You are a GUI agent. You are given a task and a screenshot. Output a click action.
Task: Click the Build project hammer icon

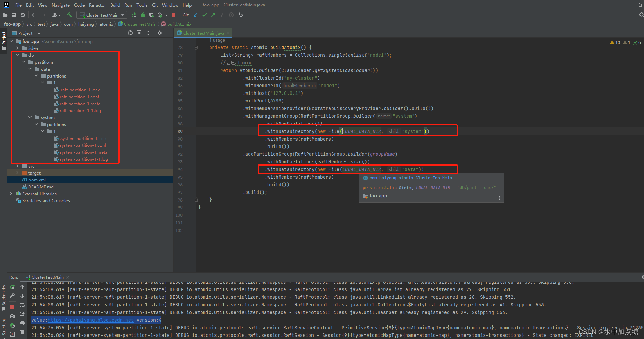(x=69, y=15)
